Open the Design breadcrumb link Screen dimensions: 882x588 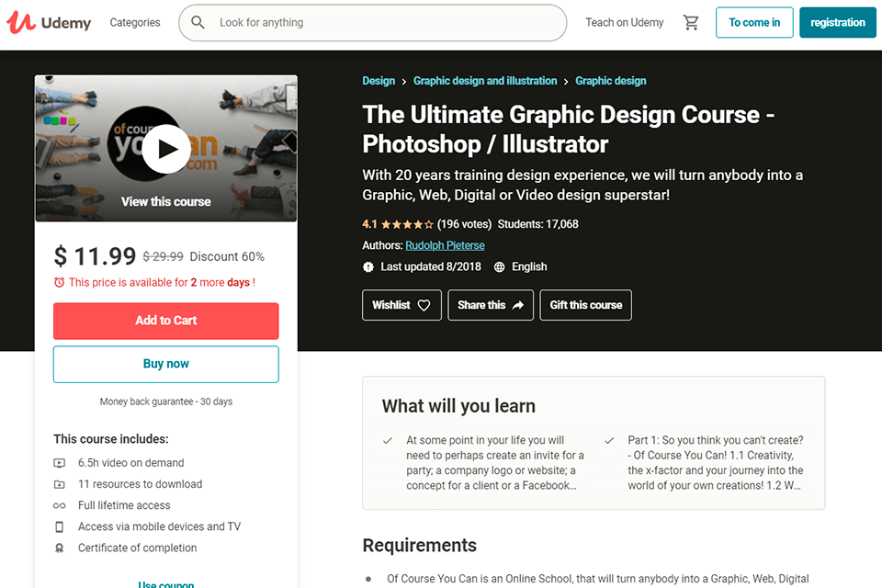tap(379, 81)
